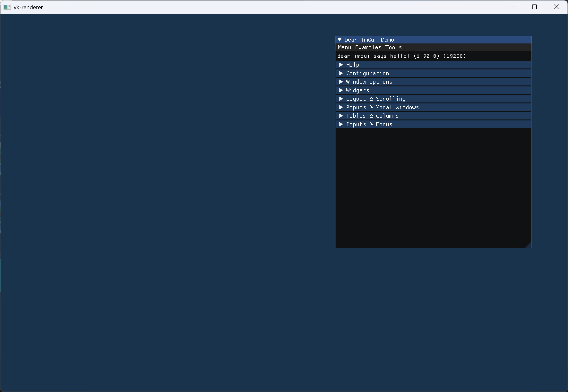The height and width of the screenshot is (392, 568).
Task: Click the ImGui window resize grip corner
Action: click(529, 245)
